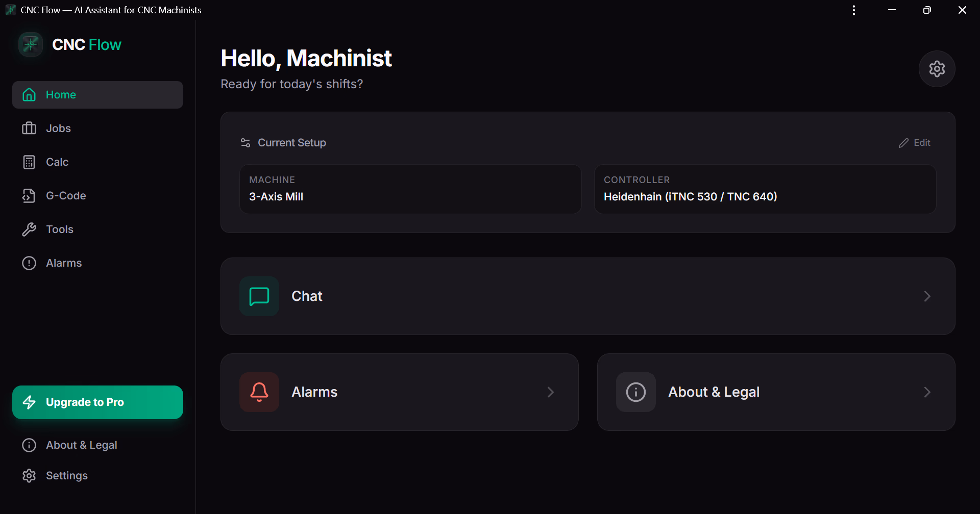Click the Upgrade to Pro button
The width and height of the screenshot is (980, 514).
point(97,402)
